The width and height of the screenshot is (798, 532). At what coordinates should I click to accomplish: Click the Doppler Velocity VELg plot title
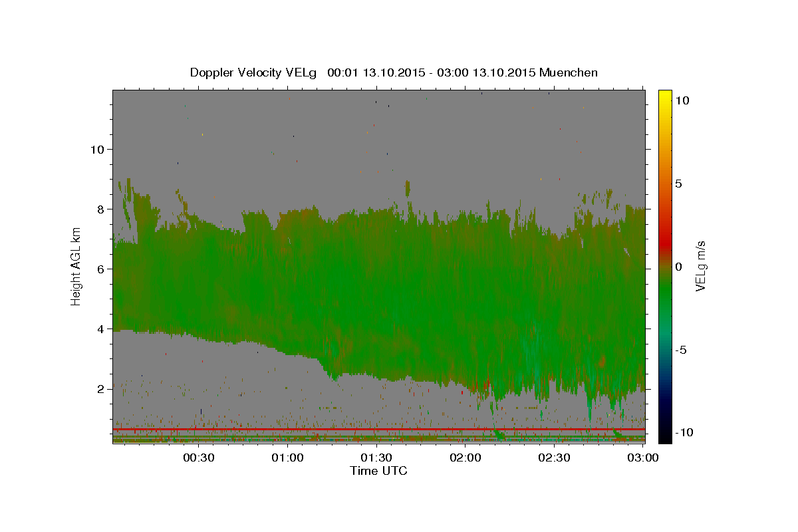point(394,72)
